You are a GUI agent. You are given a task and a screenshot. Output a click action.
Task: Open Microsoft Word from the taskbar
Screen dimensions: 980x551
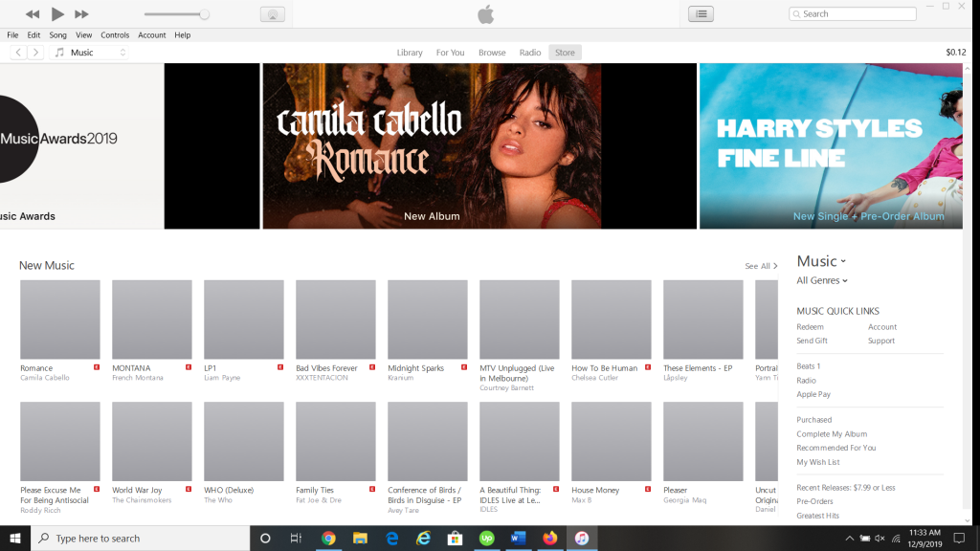[518, 538]
